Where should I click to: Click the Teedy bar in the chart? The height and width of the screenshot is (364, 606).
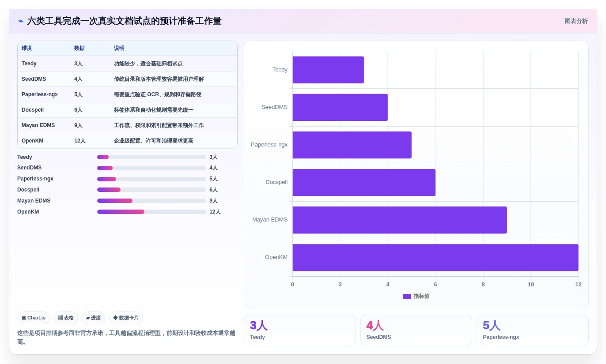328,70
